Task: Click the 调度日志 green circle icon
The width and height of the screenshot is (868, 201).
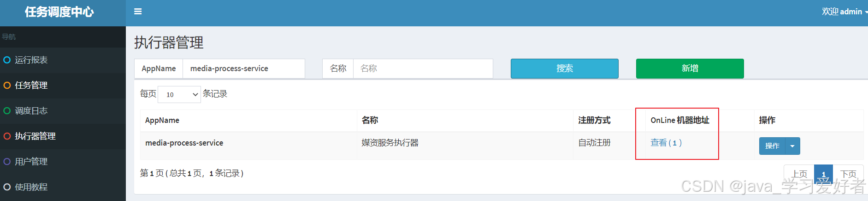Action: click(7, 111)
